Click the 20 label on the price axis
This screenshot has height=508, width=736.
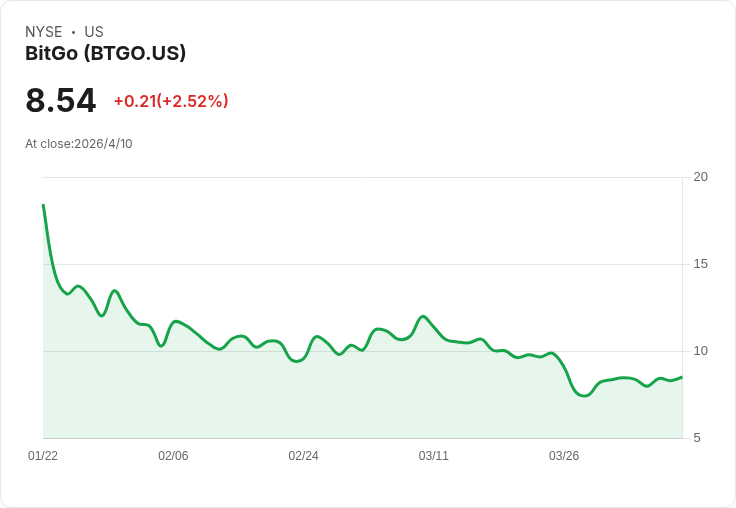[701, 177]
